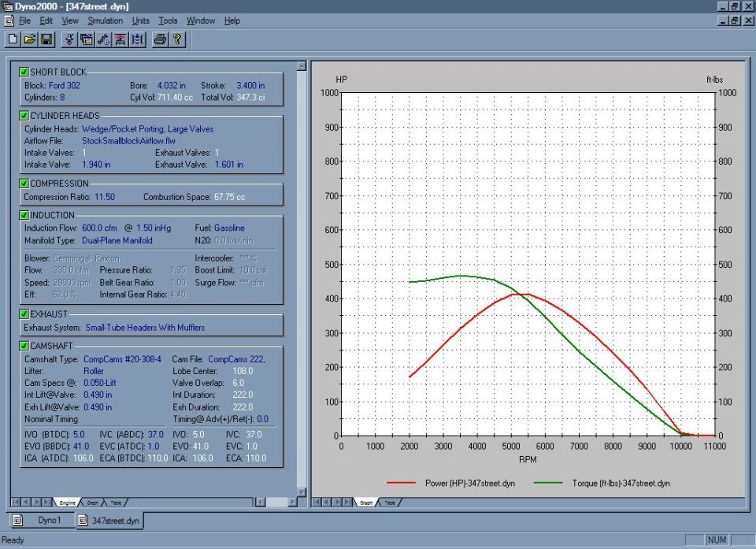Change Cam Specs @ 0.050-Lift value
The height and width of the screenshot is (549, 756).
[100, 383]
